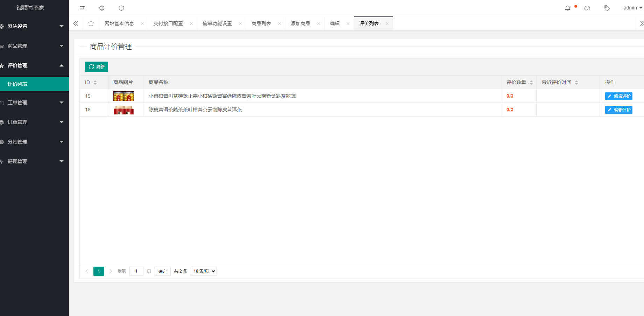This screenshot has width=644, height=316.
Task: Open the 10 条/页 page size dropdown
Action: click(204, 271)
